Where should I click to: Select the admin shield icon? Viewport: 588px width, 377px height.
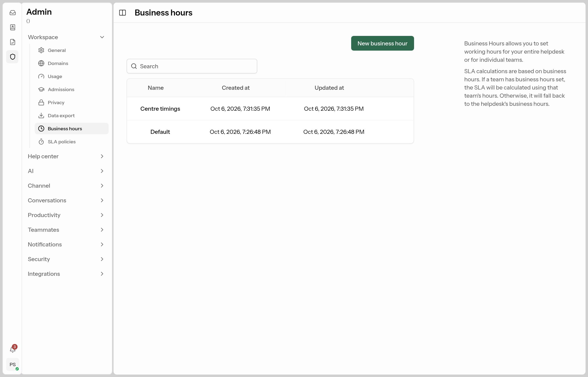coord(13,57)
